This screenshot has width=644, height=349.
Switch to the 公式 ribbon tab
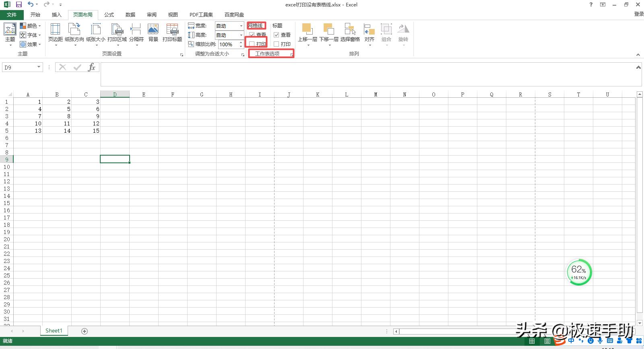point(109,14)
